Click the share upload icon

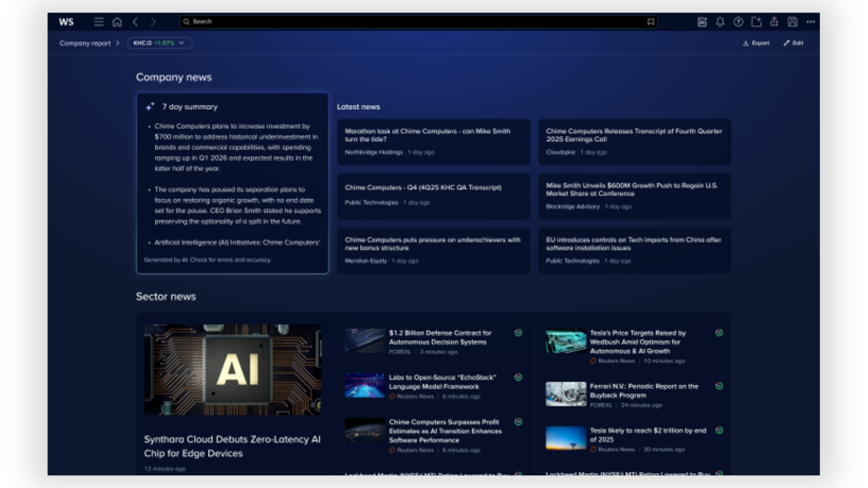click(x=773, y=22)
